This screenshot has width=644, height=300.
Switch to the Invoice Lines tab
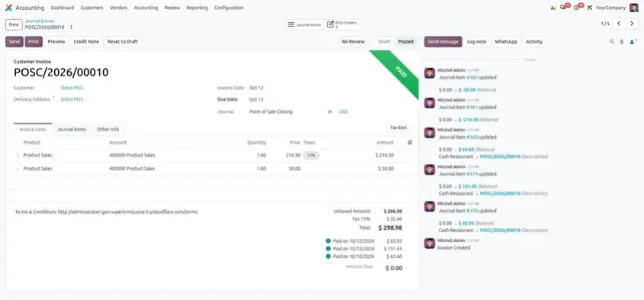coord(33,130)
